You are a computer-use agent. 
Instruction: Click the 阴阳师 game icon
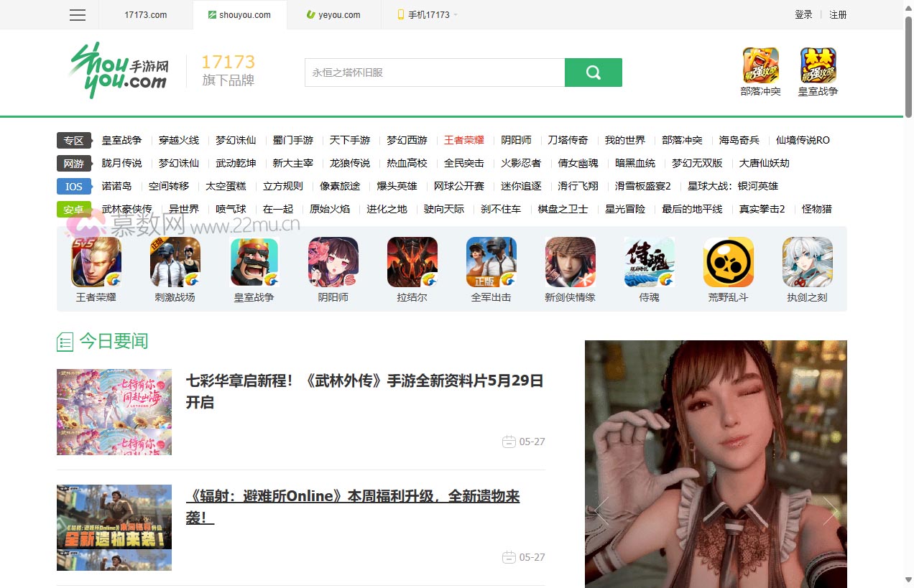333,261
